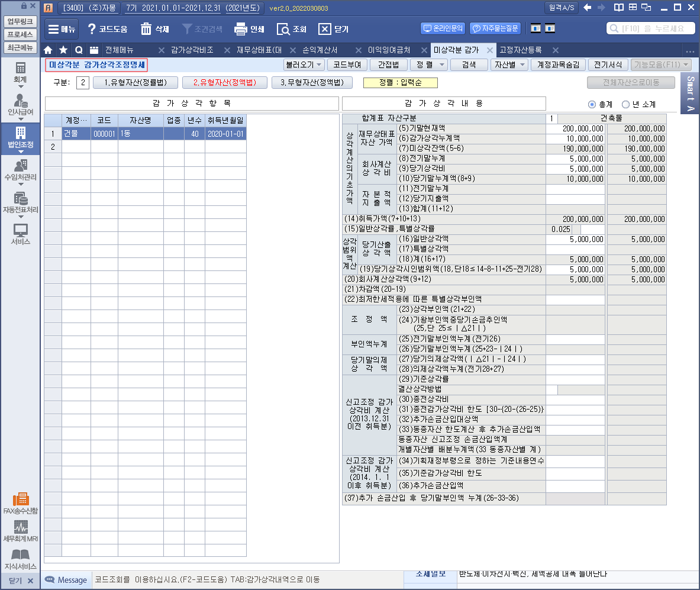The image size is (700, 590).
Task: Select 2.유형자산(정액법)
Action: pos(224,83)
